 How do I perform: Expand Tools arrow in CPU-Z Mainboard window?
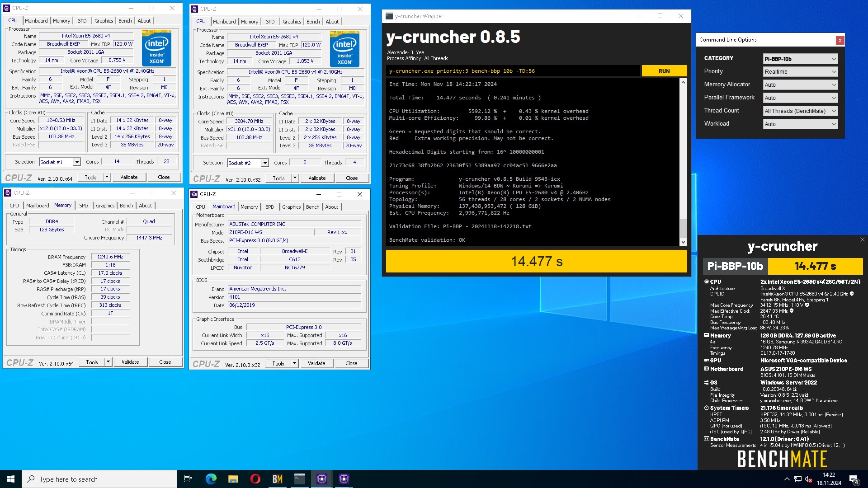(294, 363)
